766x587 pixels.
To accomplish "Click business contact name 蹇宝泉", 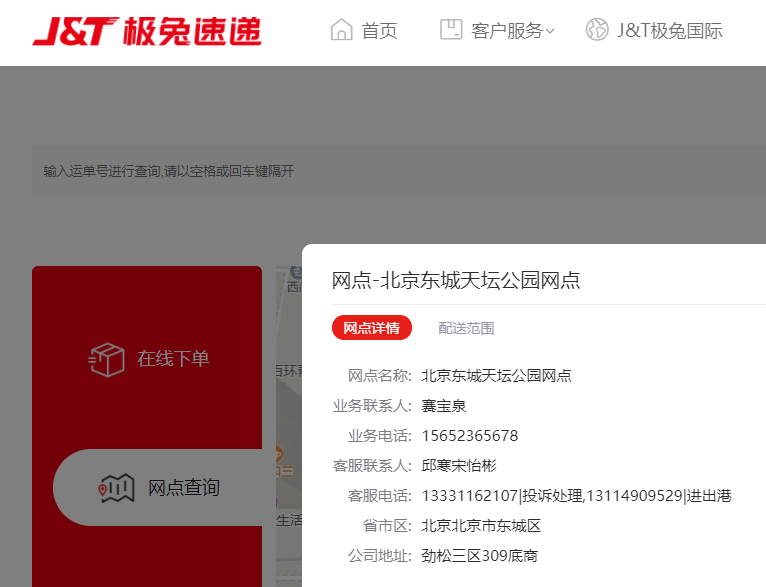I will pos(444,406).
